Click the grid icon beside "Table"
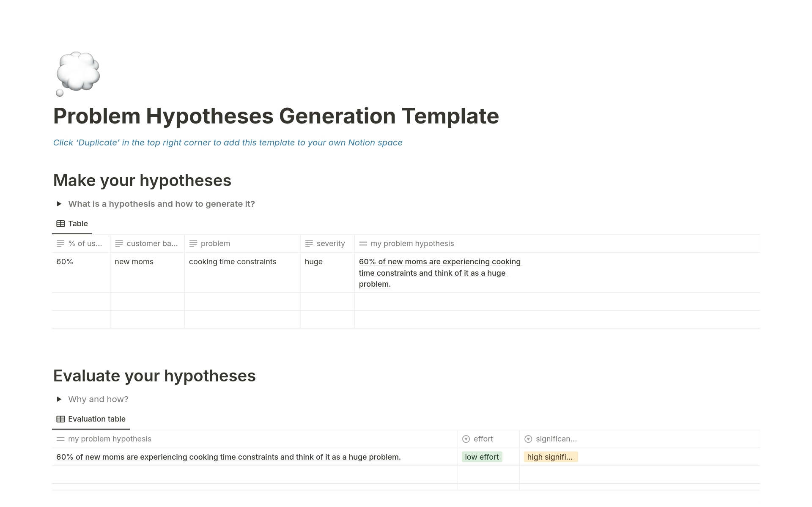 tap(60, 223)
